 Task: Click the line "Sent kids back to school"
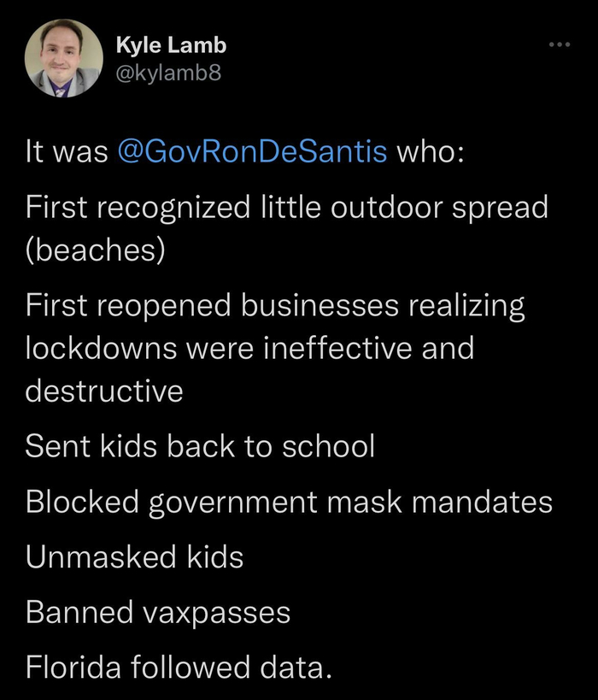click(x=200, y=445)
